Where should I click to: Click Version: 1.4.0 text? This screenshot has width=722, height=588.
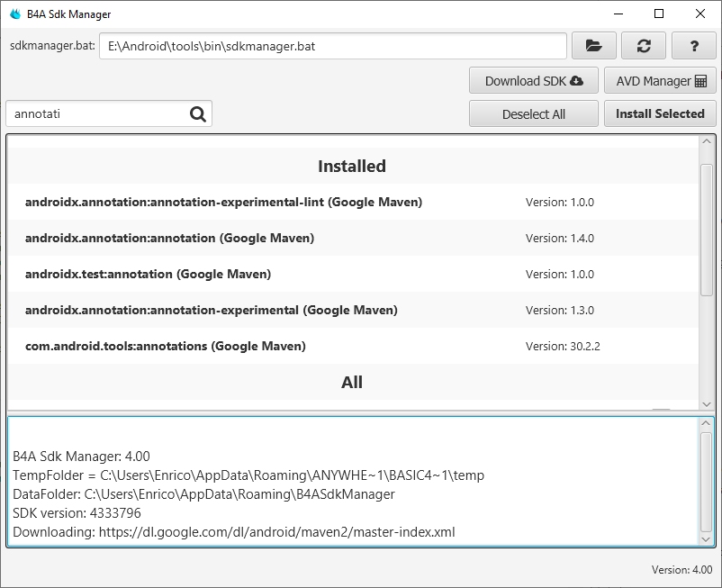point(559,238)
